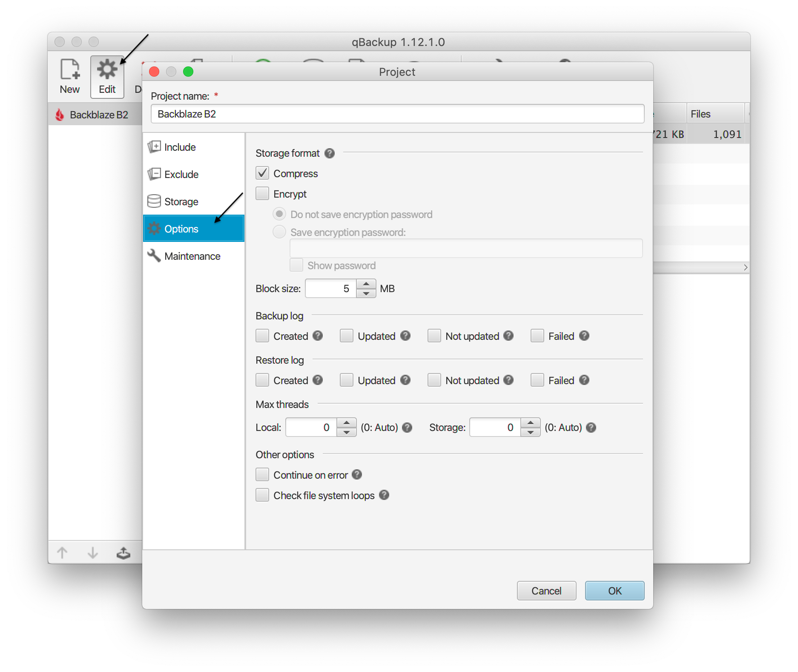Enable Backup log Created checkbox
The height and width of the screenshot is (672, 798).
(262, 336)
